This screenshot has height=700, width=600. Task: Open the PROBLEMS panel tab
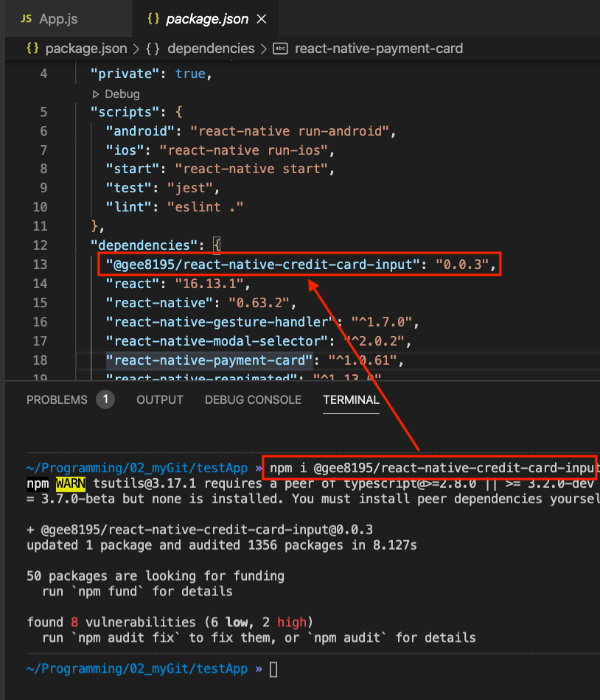tap(57, 399)
